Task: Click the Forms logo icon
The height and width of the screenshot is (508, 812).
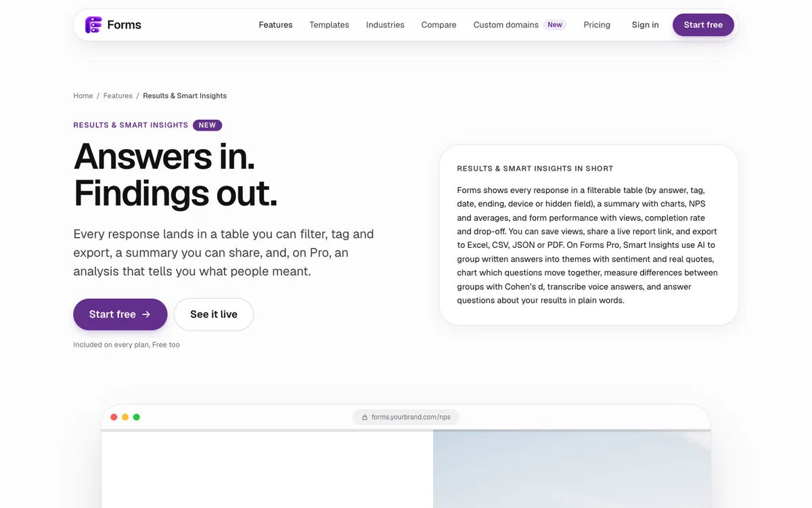Action: point(93,25)
